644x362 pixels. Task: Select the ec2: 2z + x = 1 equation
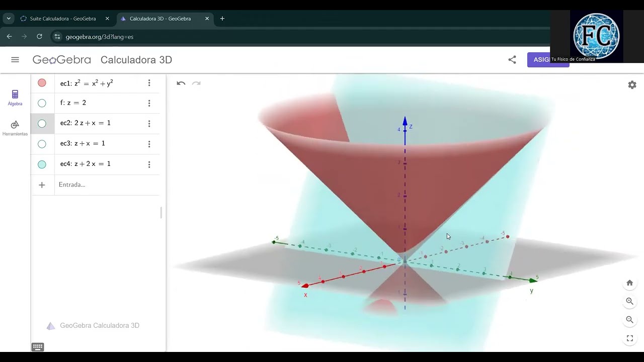tap(85, 123)
